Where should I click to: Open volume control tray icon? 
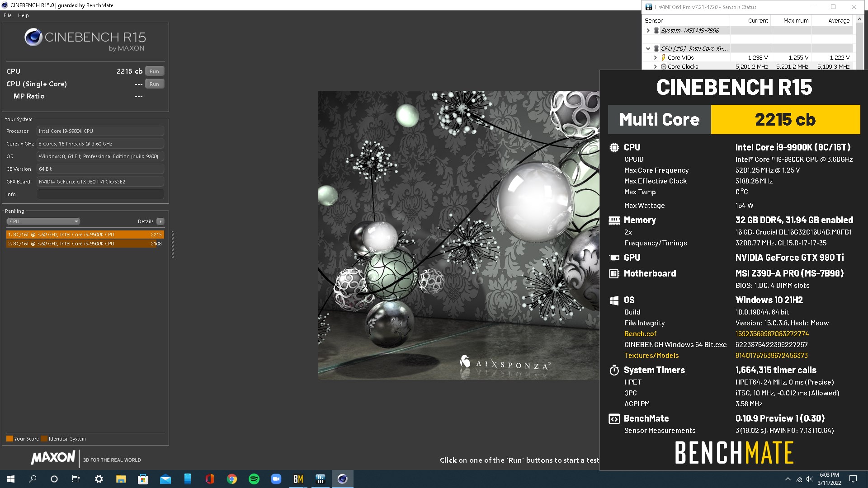[x=809, y=479]
